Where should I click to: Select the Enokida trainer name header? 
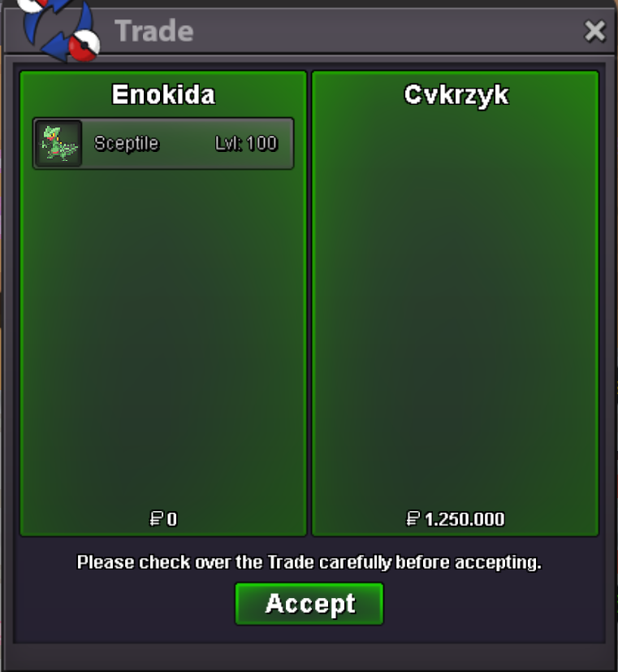tap(163, 94)
